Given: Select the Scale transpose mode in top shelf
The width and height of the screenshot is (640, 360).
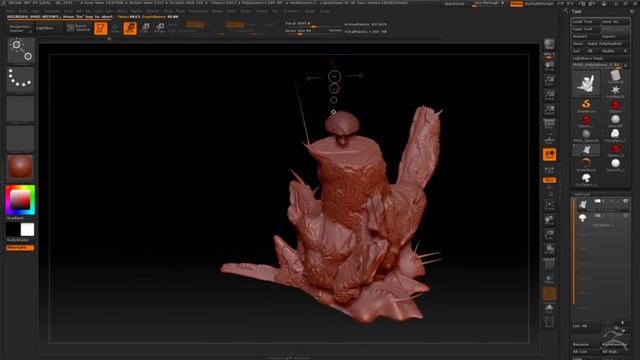Looking at the screenshot, I should pyautogui.click(x=146, y=28).
